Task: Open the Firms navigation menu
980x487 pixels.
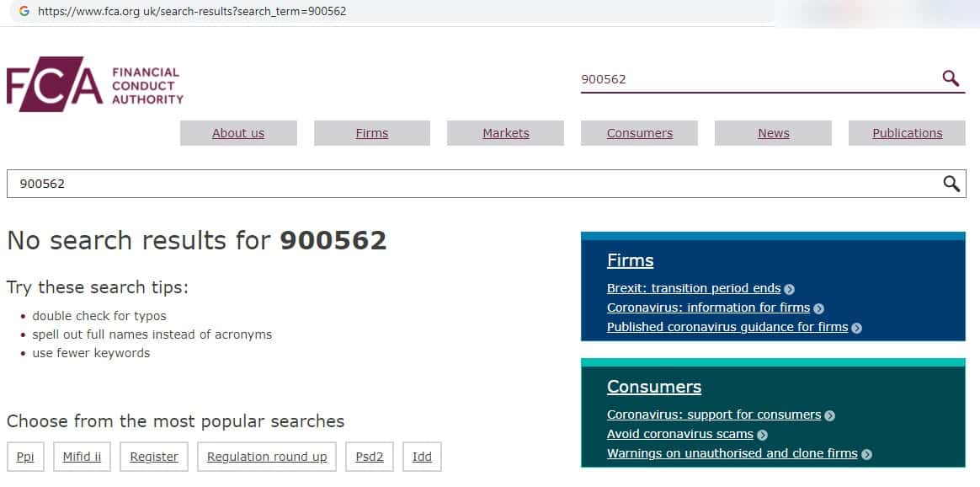Action: 372,133
